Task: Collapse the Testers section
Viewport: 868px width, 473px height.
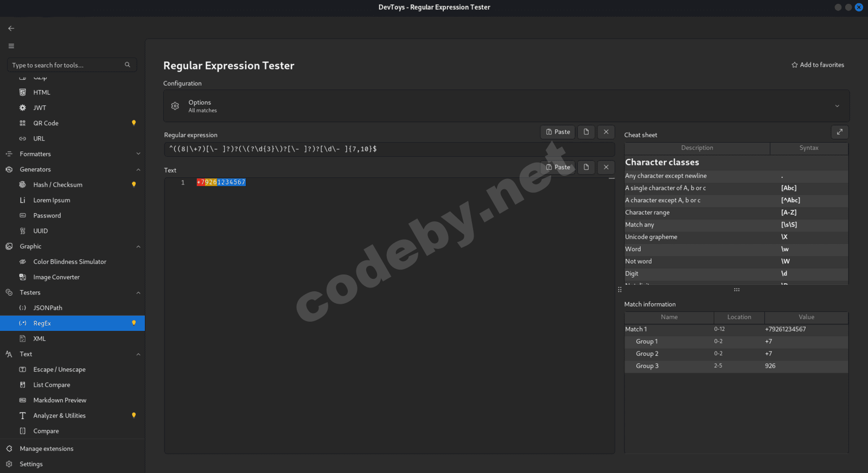Action: [x=138, y=293]
